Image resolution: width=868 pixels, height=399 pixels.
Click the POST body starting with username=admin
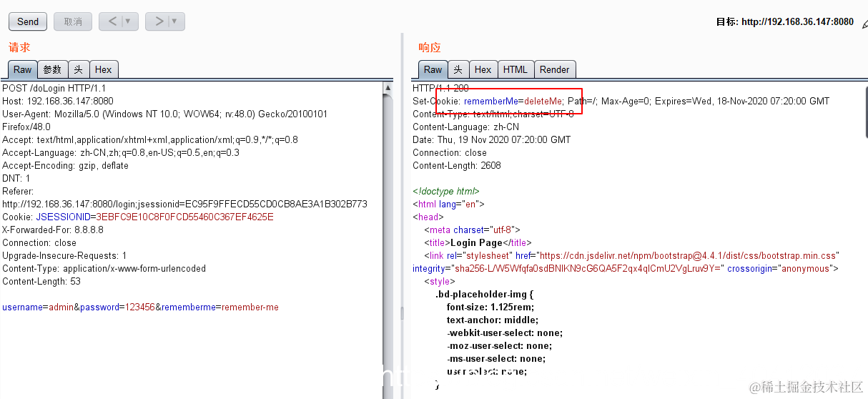140,307
